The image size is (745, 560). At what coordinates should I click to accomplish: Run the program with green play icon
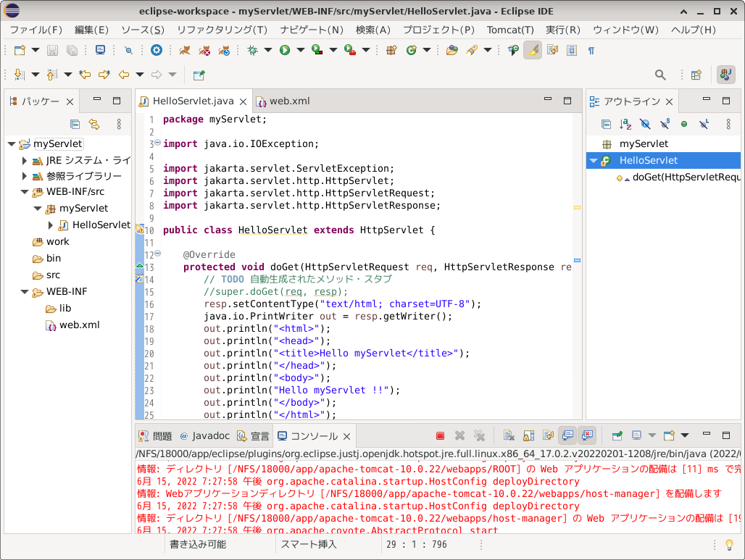click(x=285, y=50)
